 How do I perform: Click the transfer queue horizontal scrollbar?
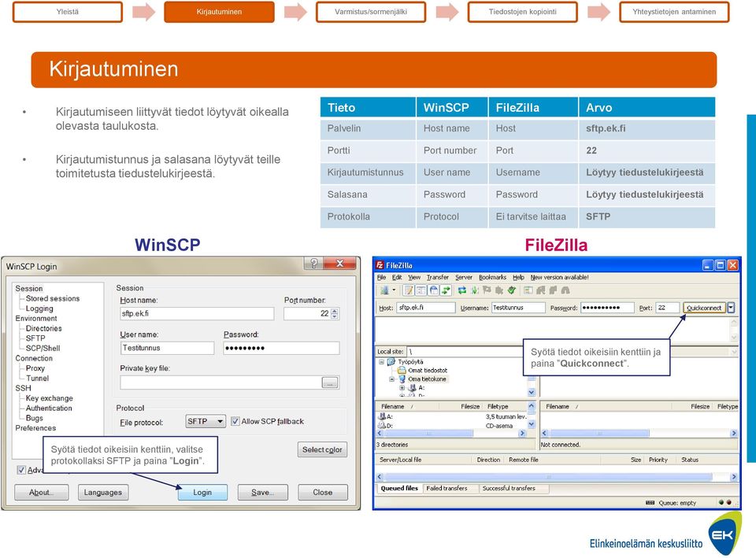(x=557, y=477)
